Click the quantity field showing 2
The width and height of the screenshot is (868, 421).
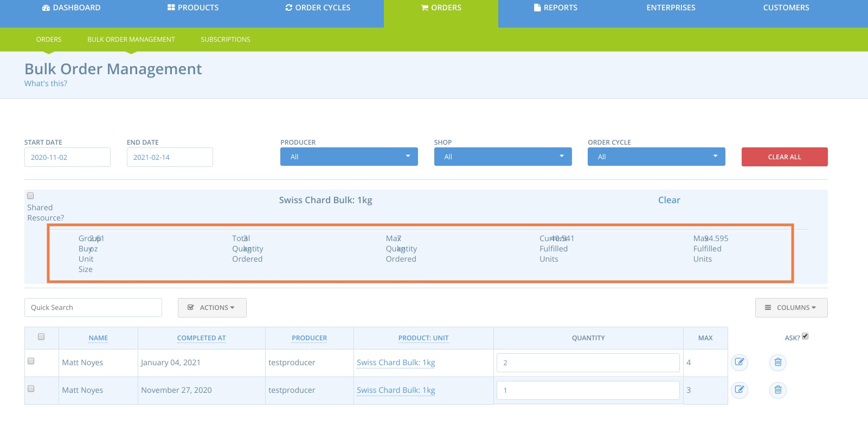point(588,362)
